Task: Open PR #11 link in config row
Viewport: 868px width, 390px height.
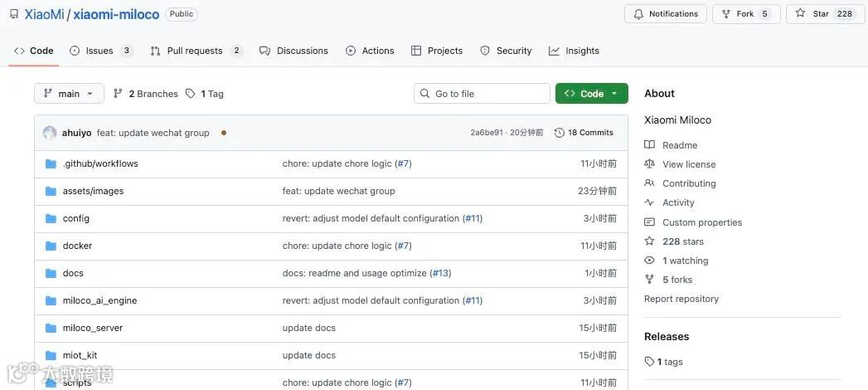Action: pyautogui.click(x=473, y=218)
